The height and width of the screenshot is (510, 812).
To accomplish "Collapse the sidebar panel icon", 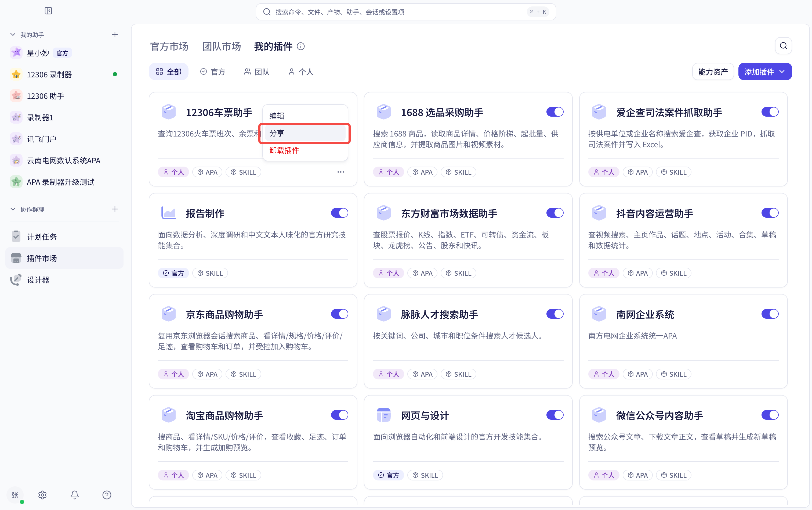I will [48, 11].
